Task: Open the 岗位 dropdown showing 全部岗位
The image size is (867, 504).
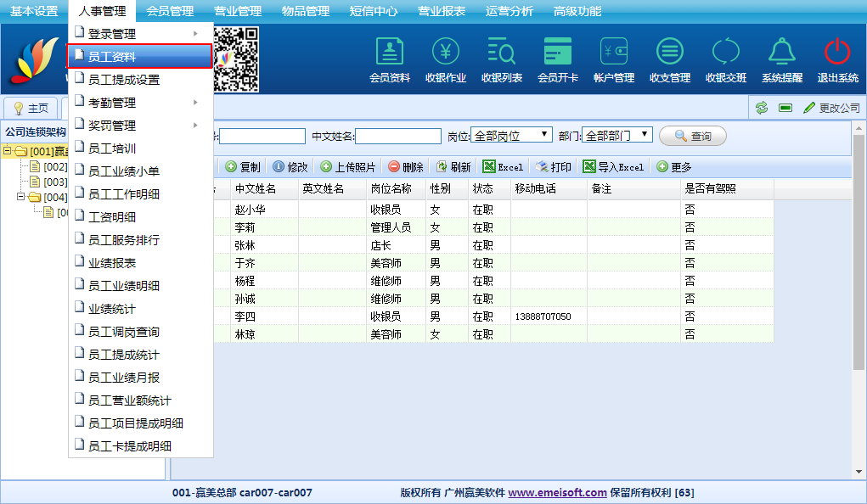Action: [x=511, y=136]
